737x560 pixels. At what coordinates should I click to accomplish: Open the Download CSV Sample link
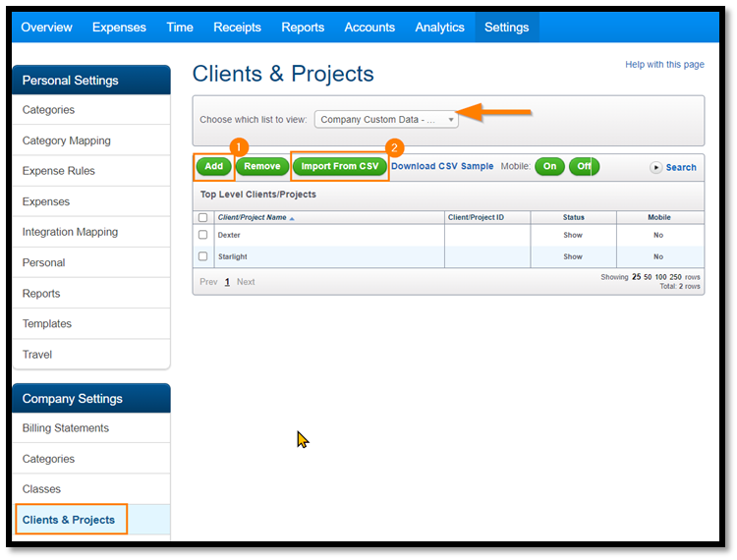(442, 166)
